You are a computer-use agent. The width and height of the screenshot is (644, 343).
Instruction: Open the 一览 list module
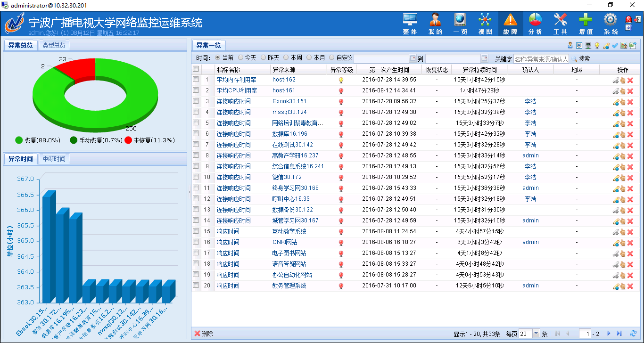[460, 24]
